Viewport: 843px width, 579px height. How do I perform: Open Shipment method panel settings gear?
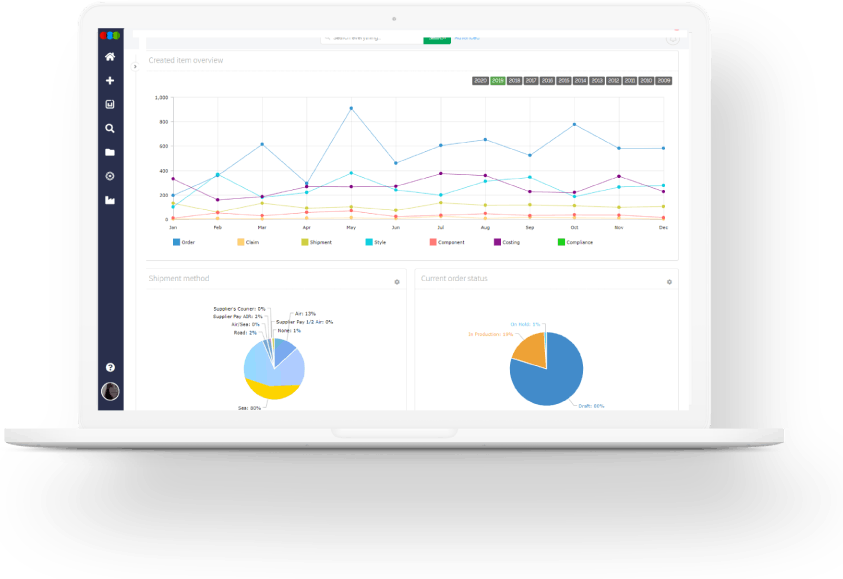[397, 282]
